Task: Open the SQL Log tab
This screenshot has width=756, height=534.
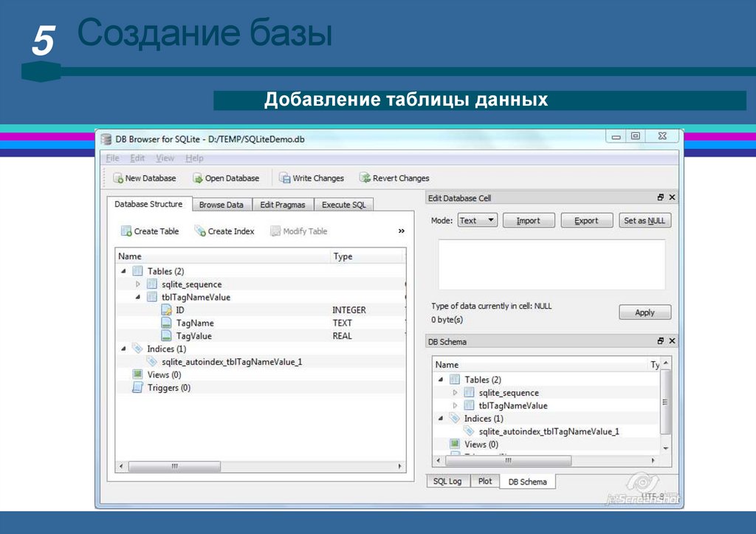Action: pyautogui.click(x=447, y=481)
